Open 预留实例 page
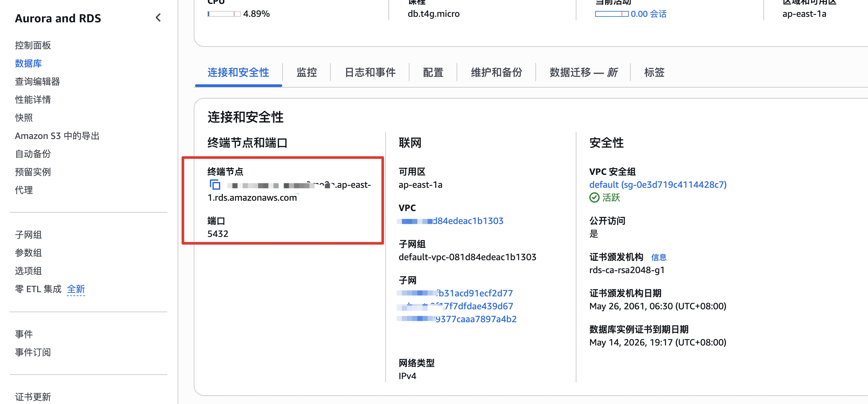 click(x=33, y=172)
